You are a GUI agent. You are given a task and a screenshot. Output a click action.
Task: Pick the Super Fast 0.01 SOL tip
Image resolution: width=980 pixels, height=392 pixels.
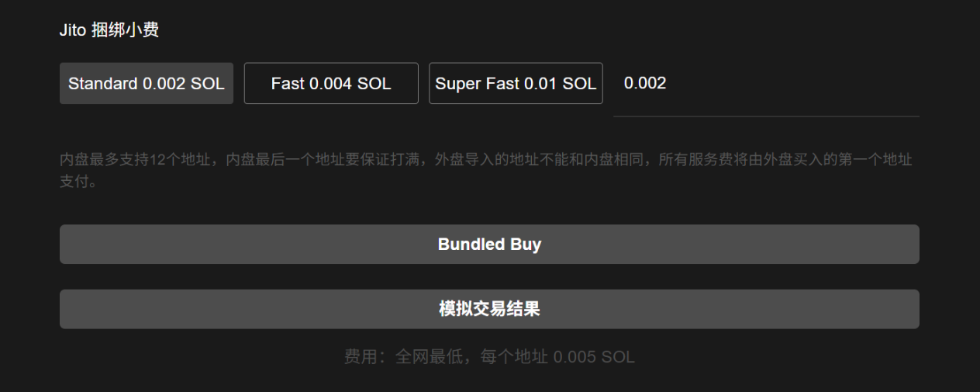(x=516, y=83)
